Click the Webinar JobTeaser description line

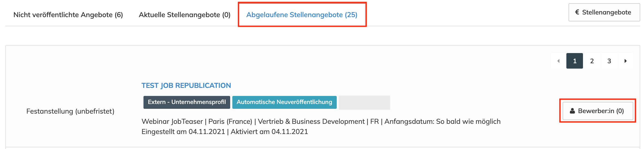coord(172,121)
